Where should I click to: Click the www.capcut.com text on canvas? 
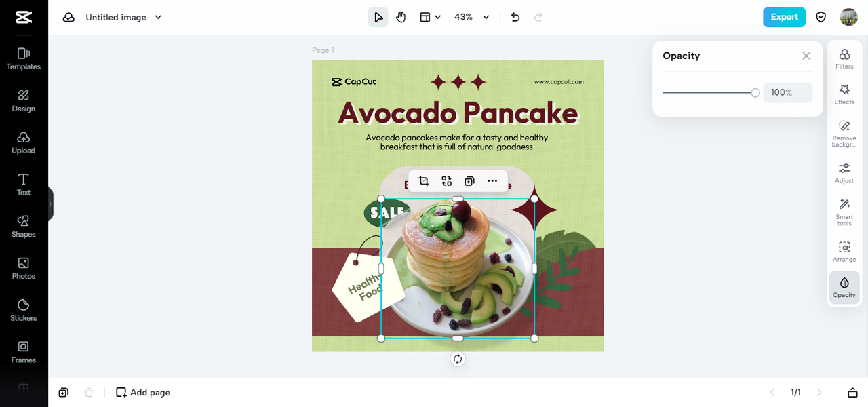point(559,82)
